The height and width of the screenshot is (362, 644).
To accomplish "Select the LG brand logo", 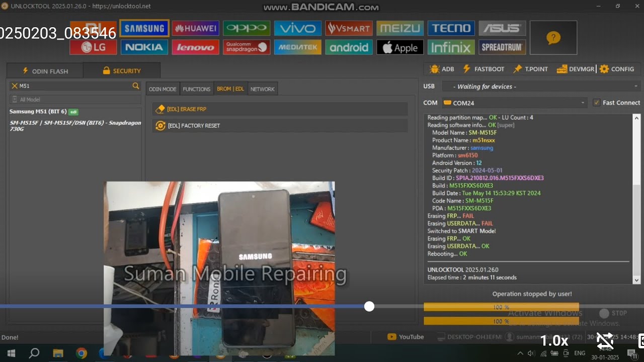I will tap(93, 47).
